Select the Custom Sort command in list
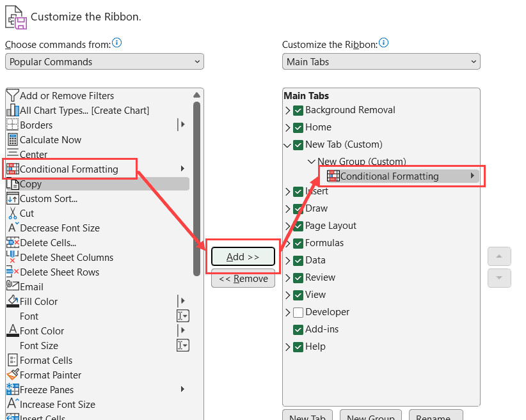This screenshot has height=420, width=526. 49,199
